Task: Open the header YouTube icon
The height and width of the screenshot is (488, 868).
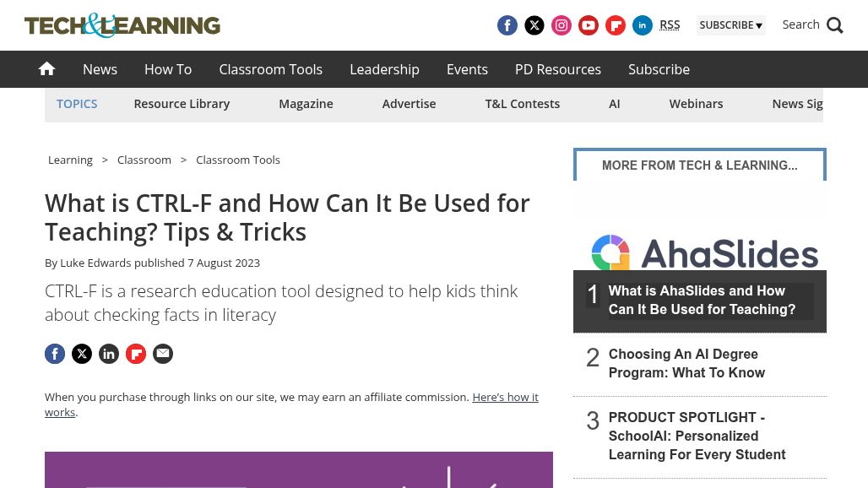Action: [x=589, y=25]
